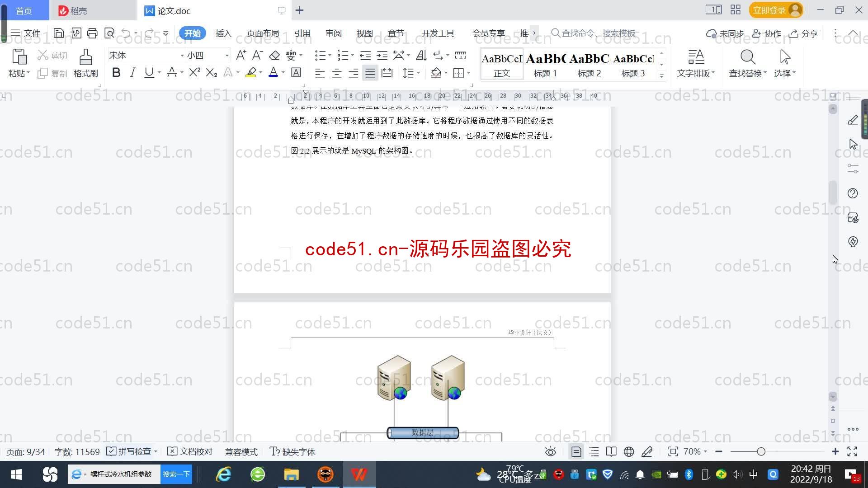The height and width of the screenshot is (488, 868).
Task: Click the Bold formatting icon
Action: click(116, 73)
